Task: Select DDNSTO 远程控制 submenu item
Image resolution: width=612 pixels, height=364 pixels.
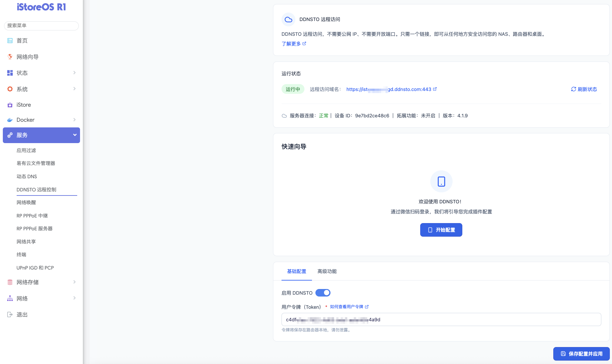Action: pos(36,190)
